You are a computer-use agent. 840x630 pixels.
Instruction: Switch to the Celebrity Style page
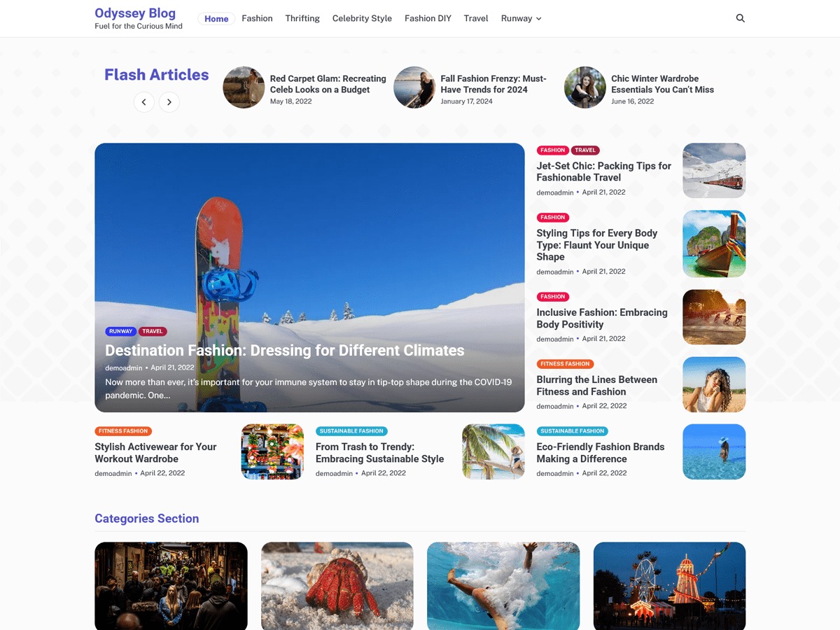[362, 18]
